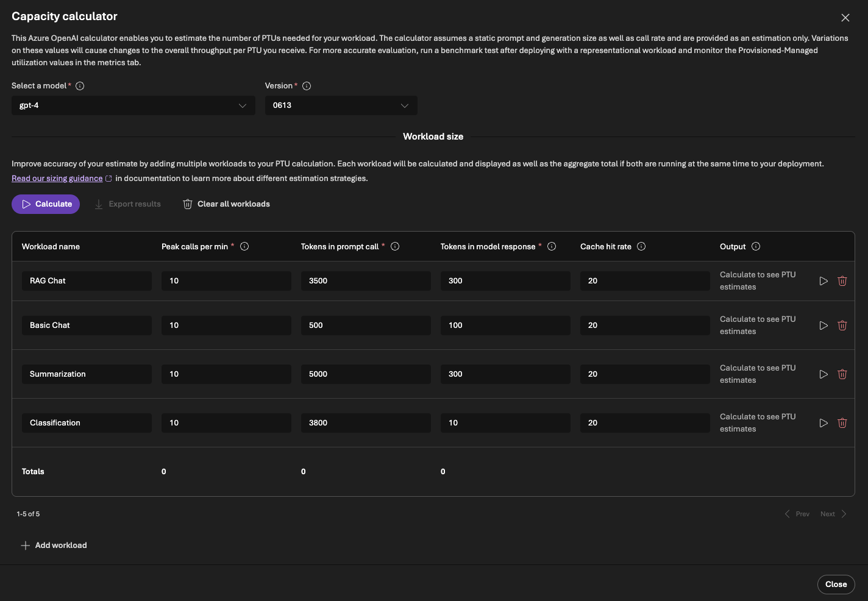Click the Close button at bottom
Screen dimensions: 868x601
point(836,585)
